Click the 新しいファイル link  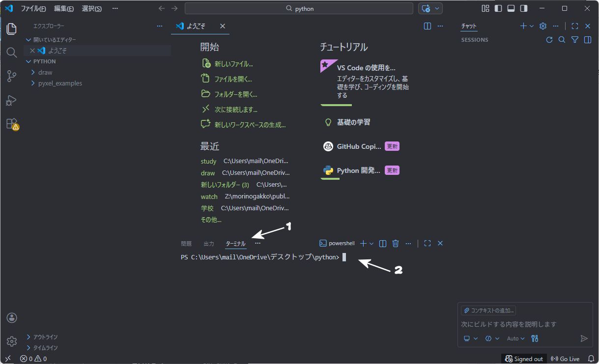pos(233,64)
